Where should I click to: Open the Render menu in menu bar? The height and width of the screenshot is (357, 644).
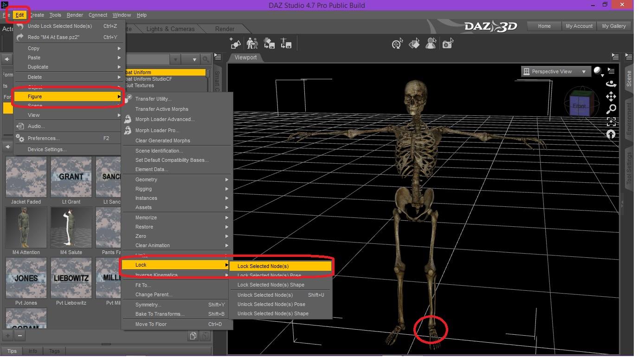(75, 15)
